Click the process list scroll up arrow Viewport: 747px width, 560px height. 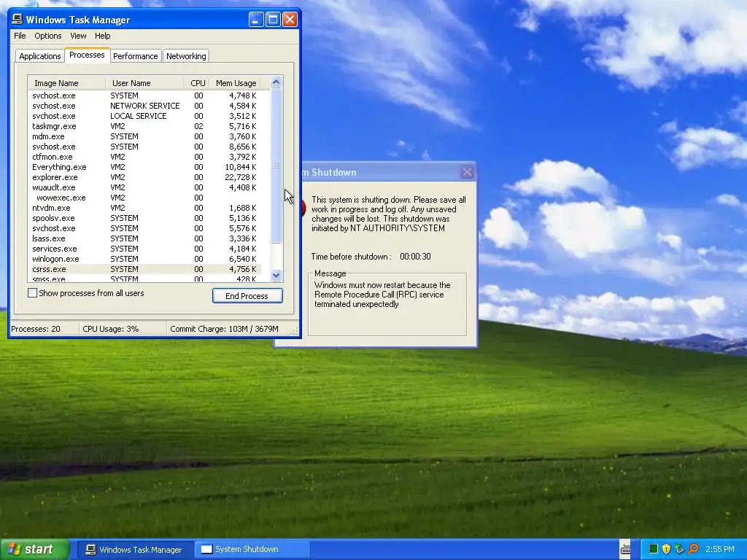pos(276,82)
